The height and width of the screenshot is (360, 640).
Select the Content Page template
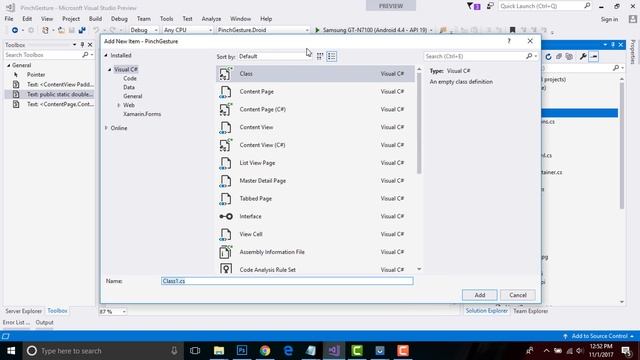(315, 92)
